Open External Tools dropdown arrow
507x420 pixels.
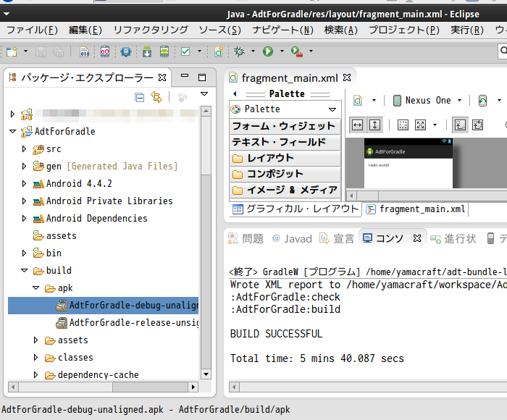pyautogui.click(x=311, y=51)
